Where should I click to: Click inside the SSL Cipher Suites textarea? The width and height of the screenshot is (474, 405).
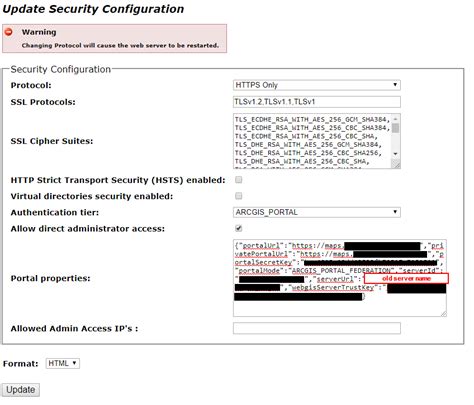[x=313, y=141]
